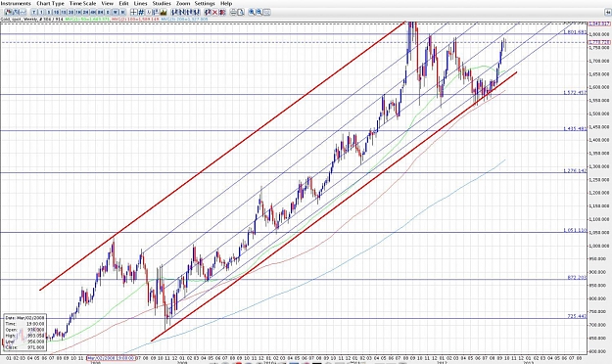Click the page preview icon beside print
This screenshot has height=364, width=612.
pos(241,13)
